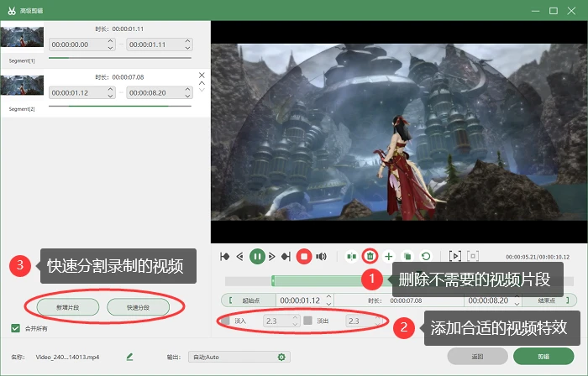
Task: Pause playback with the green pause button
Action: point(257,257)
